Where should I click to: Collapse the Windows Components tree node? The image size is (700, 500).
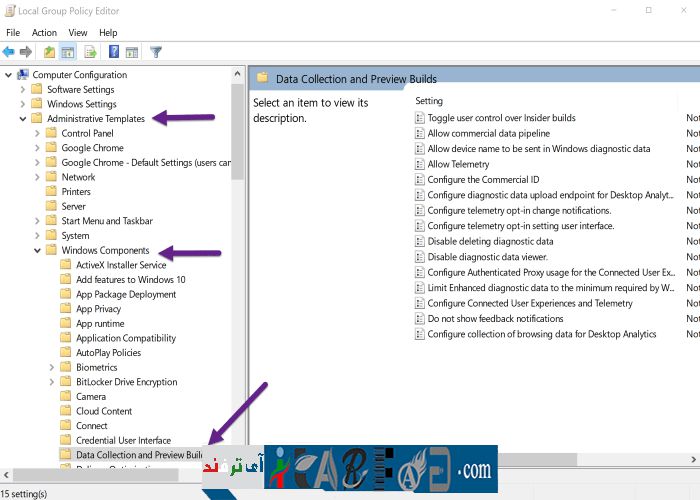click(38, 251)
